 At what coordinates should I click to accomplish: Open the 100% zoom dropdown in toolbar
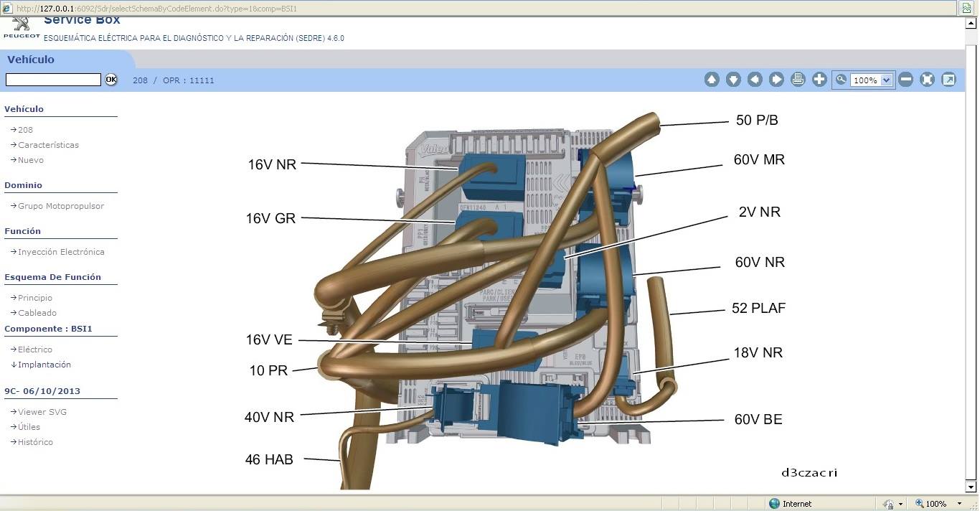(x=886, y=80)
